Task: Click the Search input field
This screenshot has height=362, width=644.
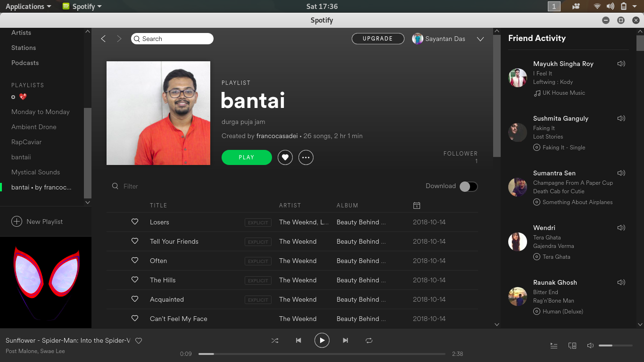Action: tap(172, 39)
